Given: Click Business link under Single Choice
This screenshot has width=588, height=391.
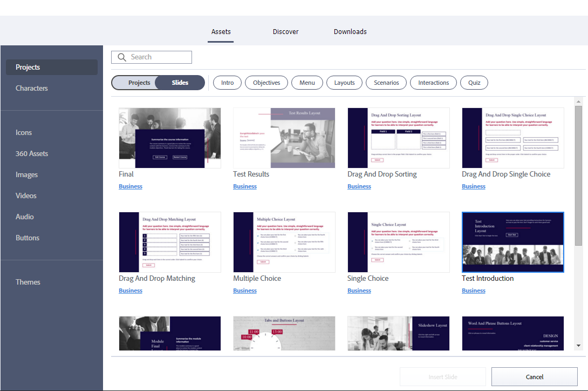Looking at the screenshot, I should 359,291.
